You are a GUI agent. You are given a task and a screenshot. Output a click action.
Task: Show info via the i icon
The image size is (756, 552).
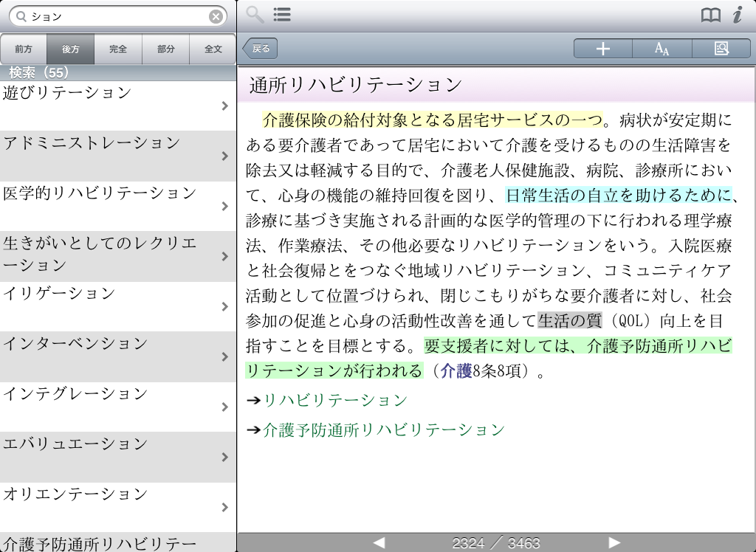tap(737, 15)
